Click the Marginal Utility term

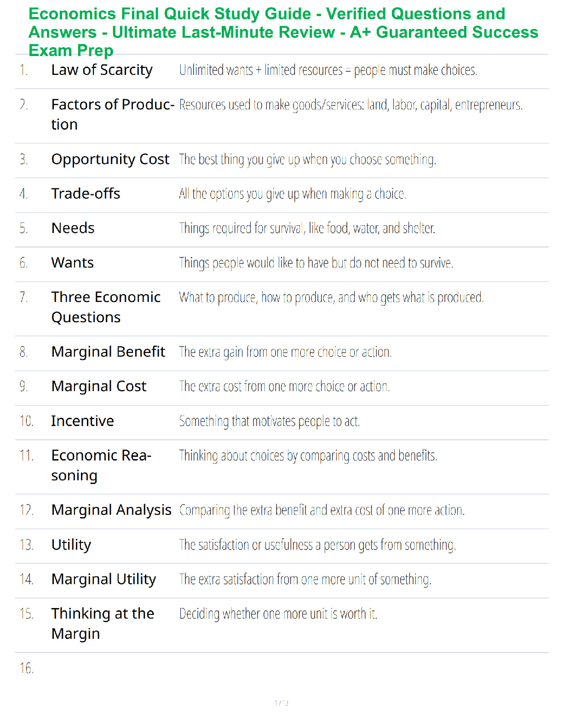pos(103,580)
